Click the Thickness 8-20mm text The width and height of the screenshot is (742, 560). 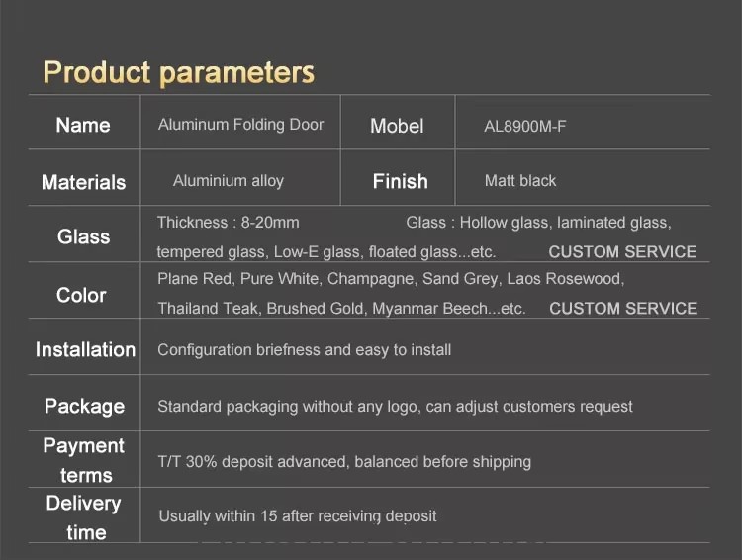229,222
